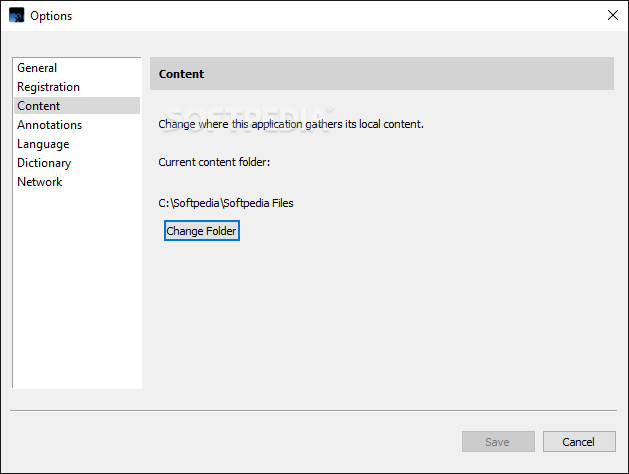
Task: Select Registration in the options list
Action: (48, 87)
